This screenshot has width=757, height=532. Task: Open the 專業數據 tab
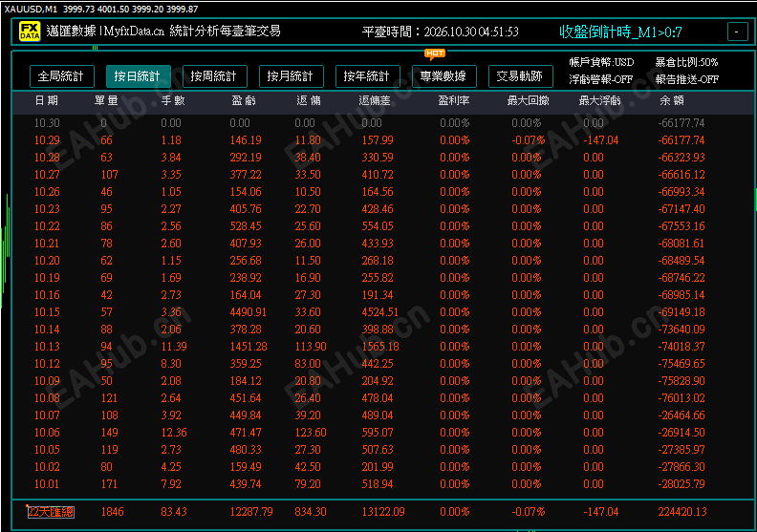click(444, 76)
